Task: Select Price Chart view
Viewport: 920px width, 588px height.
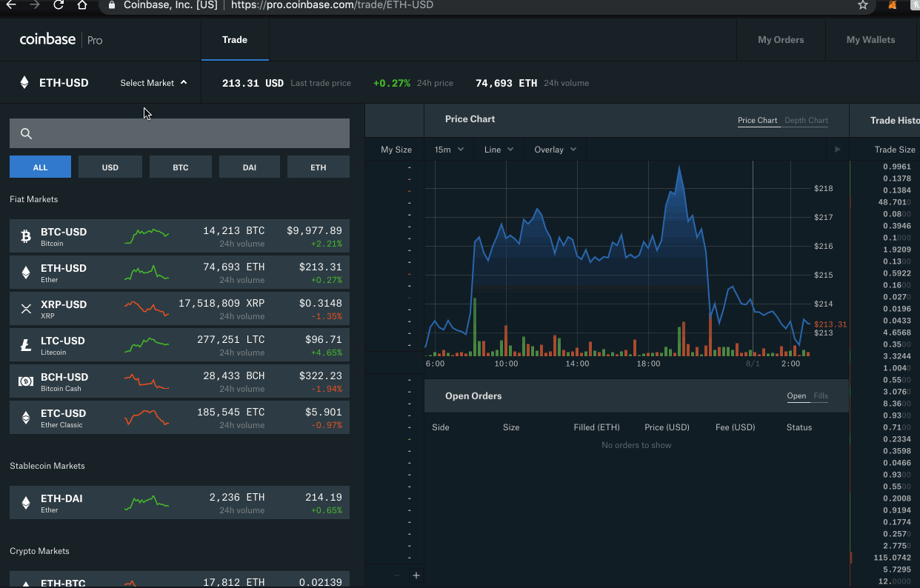Action: coord(758,120)
